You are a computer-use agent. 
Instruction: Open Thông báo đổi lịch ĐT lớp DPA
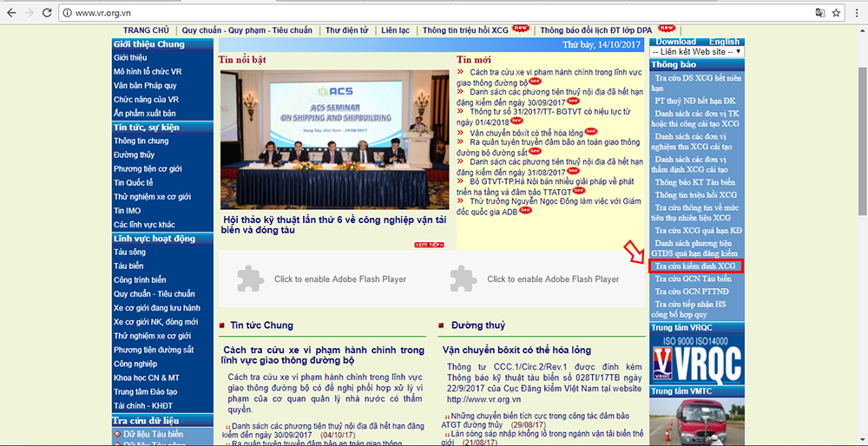click(596, 30)
